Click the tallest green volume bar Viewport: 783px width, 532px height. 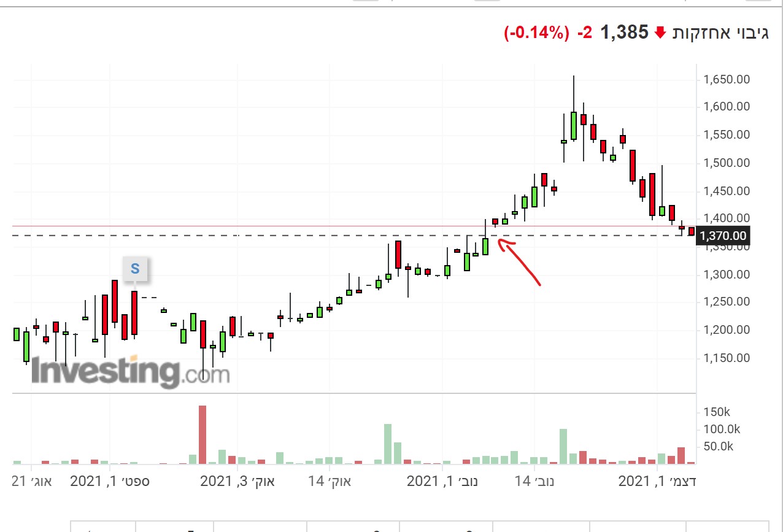click(388, 444)
